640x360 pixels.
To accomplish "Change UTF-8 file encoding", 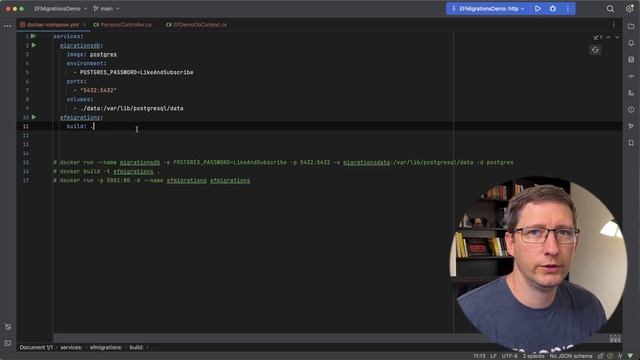I will click(x=509, y=356).
